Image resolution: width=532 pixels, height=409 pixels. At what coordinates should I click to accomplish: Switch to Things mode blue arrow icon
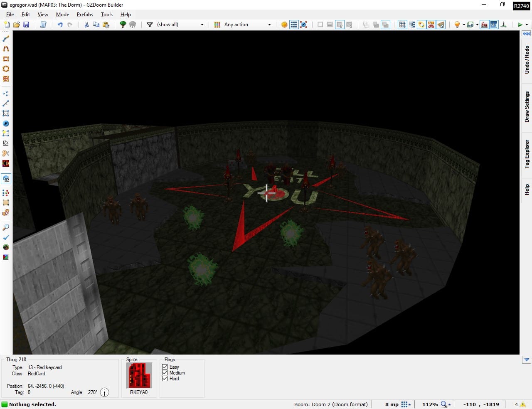click(x=6, y=123)
